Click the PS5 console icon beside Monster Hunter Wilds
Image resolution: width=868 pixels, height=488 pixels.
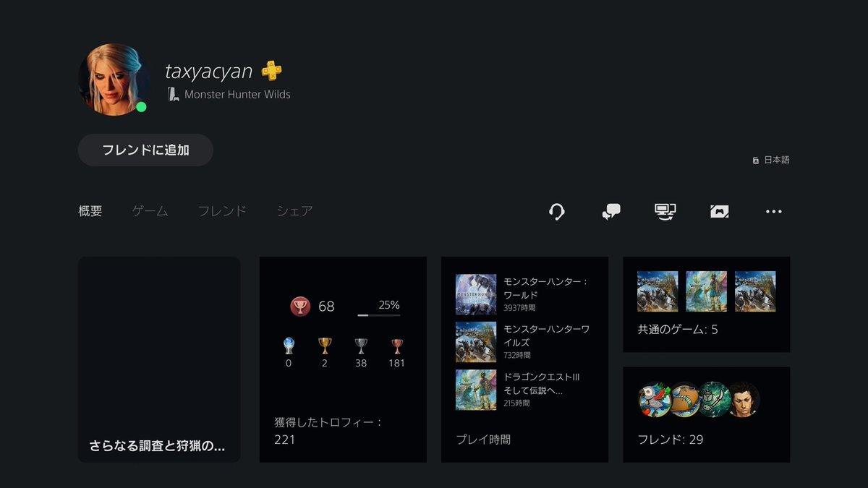coord(173,94)
